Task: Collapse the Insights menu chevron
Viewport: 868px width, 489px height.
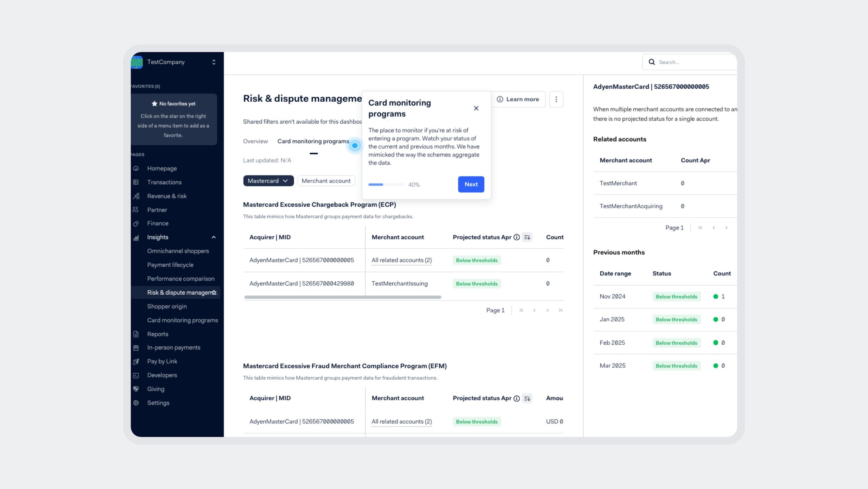Action: (x=213, y=237)
